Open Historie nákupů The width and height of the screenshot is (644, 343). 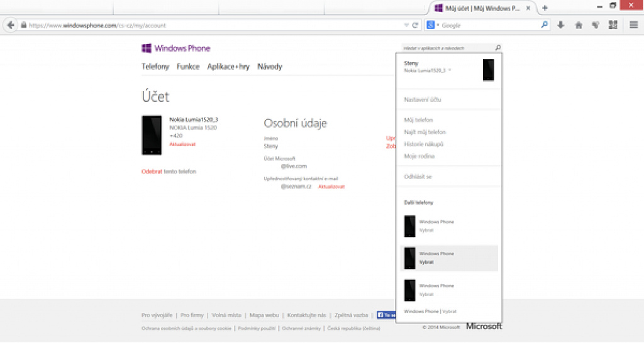(424, 144)
